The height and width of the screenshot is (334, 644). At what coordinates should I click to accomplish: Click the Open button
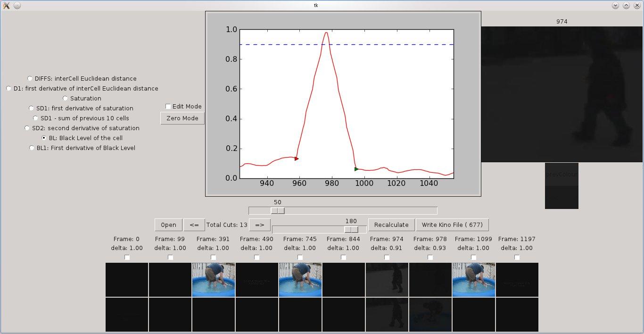(168, 225)
